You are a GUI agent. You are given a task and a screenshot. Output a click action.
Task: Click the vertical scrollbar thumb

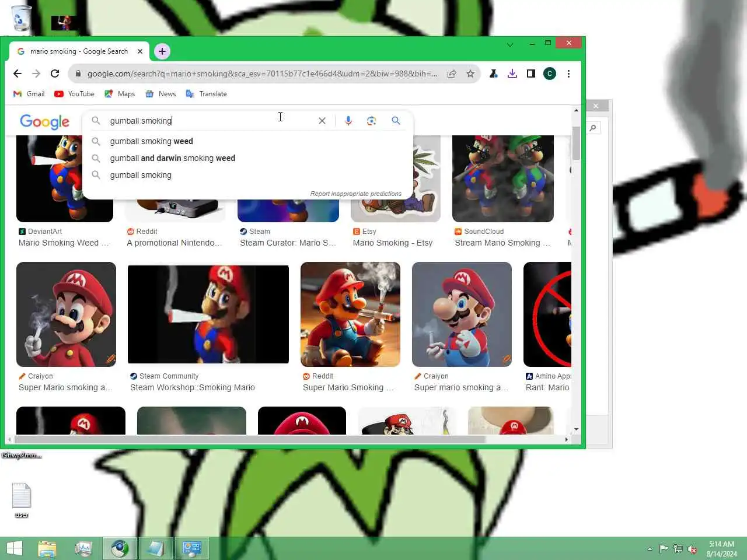coord(576,143)
